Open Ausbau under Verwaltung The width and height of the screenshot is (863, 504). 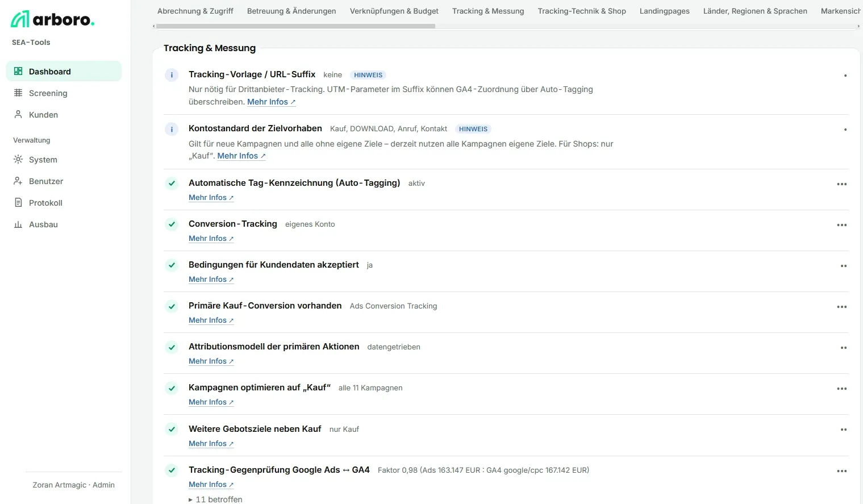coord(64,224)
